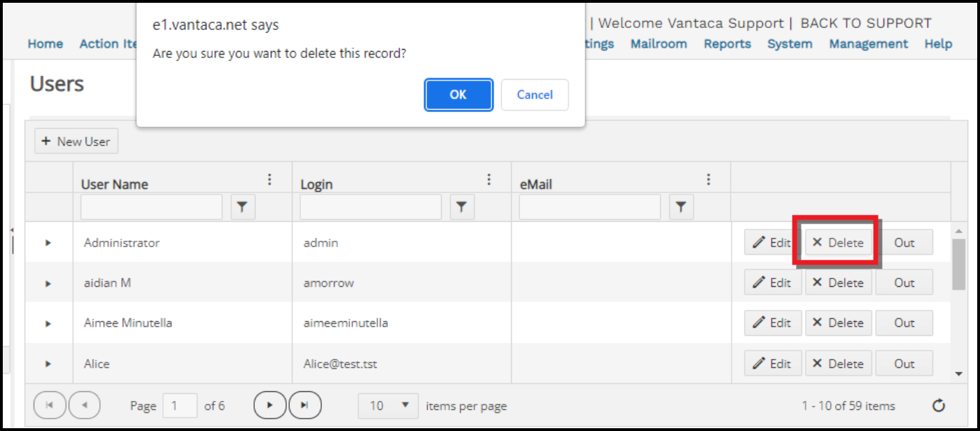Delete the aidian M user
Viewport: 980px width, 431px height.
point(839,283)
